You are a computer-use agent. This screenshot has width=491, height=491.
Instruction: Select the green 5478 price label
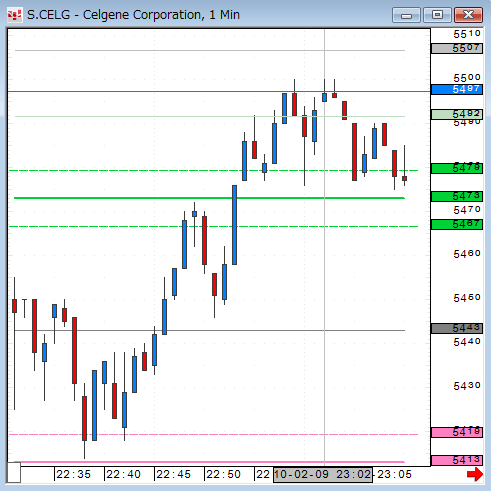[457, 168]
